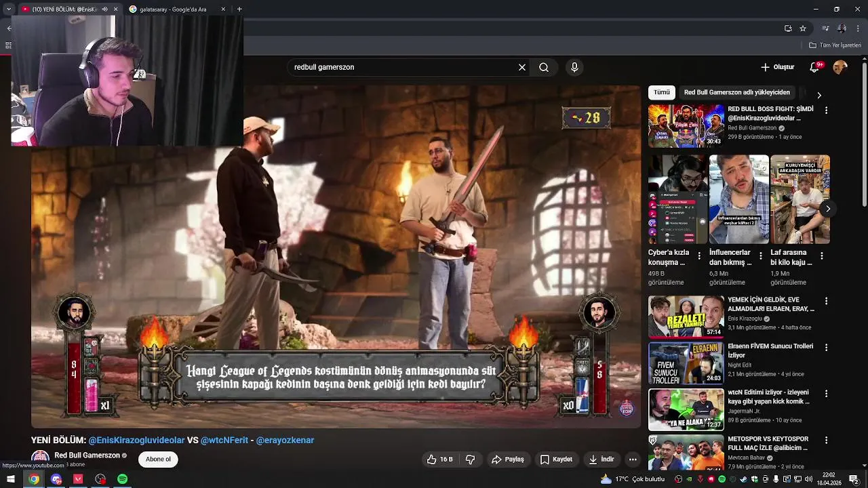
Task: Open YEMEK İÇİN GELDİK video thumbnail
Action: [686, 317]
